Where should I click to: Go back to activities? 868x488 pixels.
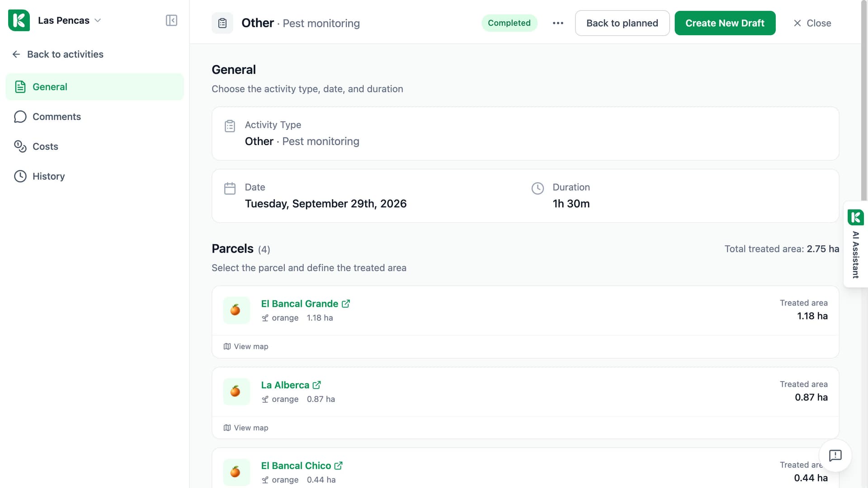click(x=58, y=54)
